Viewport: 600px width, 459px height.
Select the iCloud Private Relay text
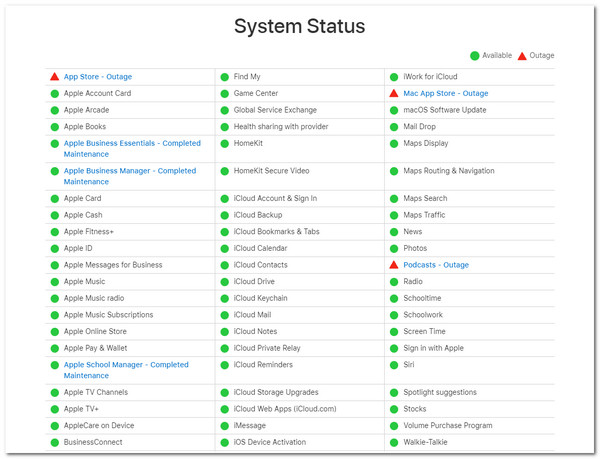267,348
